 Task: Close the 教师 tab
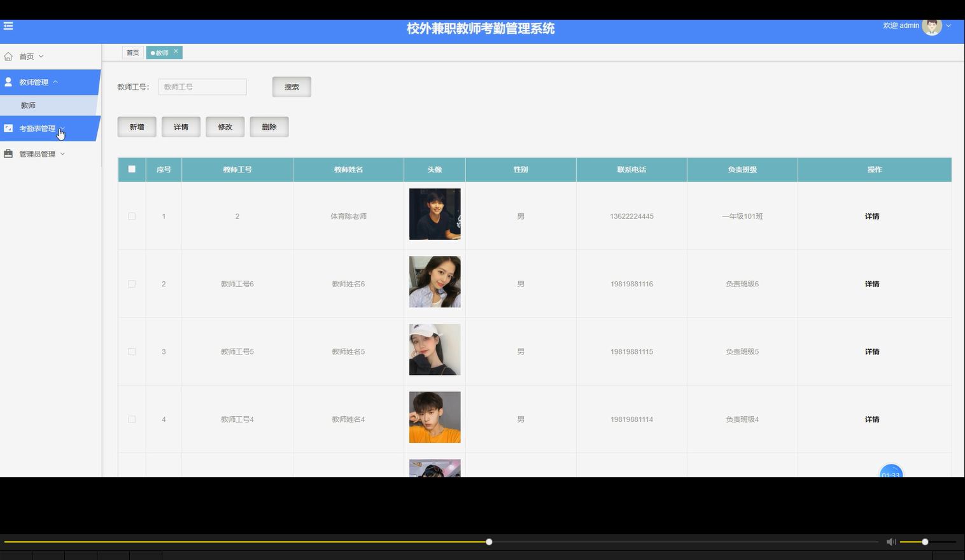(176, 52)
